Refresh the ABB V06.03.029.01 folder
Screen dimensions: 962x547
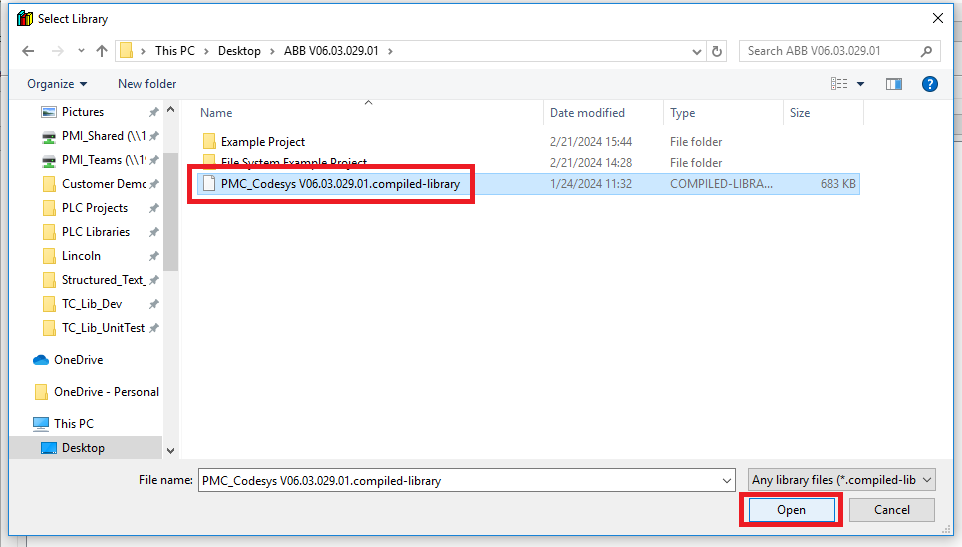(x=716, y=51)
